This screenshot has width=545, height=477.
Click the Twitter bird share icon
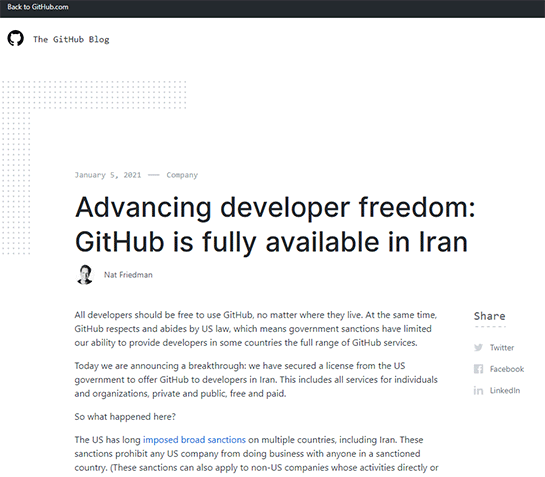[478, 347]
